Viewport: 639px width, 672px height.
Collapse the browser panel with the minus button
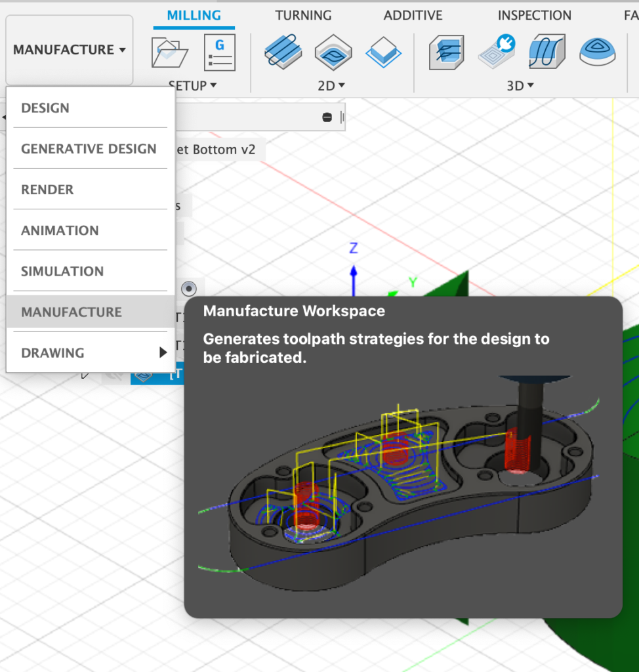327,117
